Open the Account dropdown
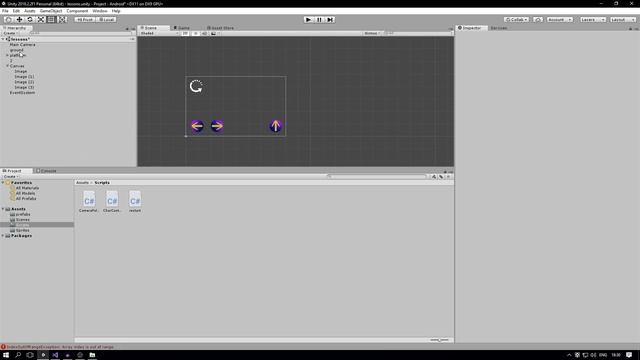 pos(560,20)
